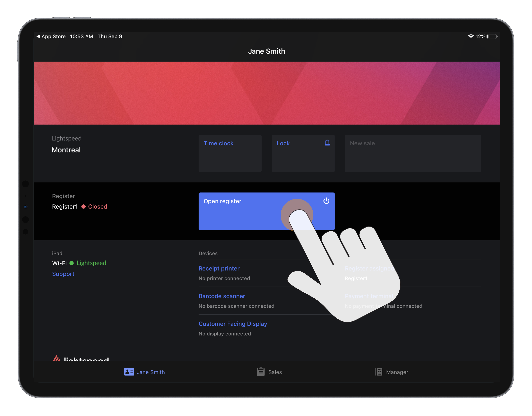
Task: Click the Jane Smith profile tab
Action: tap(145, 372)
